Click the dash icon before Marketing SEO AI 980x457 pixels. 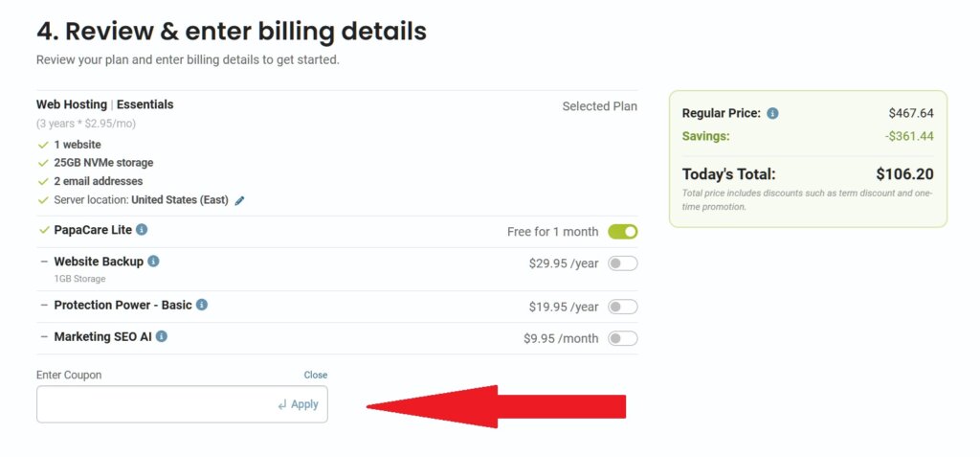(44, 337)
